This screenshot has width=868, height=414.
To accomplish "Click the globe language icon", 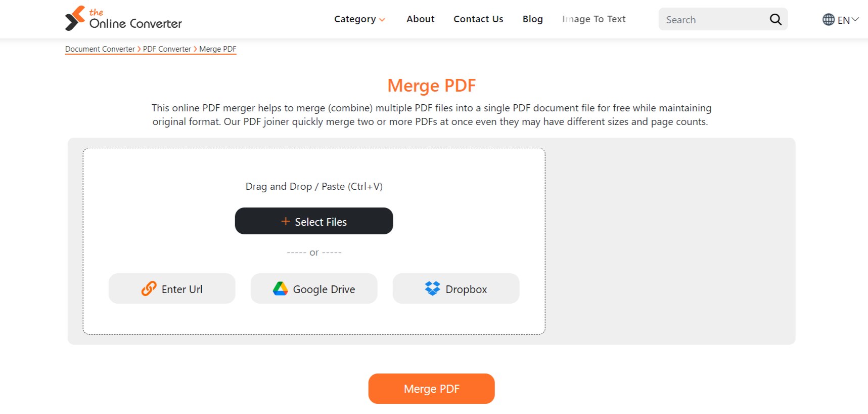I will click(828, 20).
